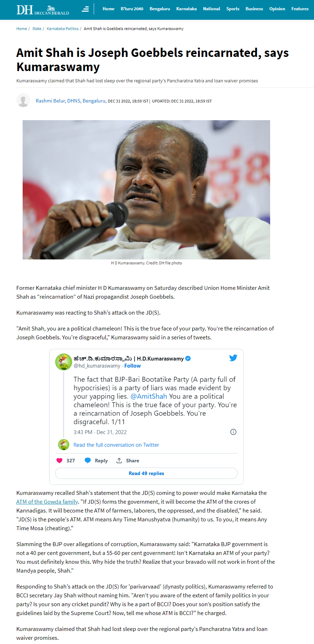Click the tweet info circle icon
The height and width of the screenshot is (644, 314).
[x=233, y=432]
